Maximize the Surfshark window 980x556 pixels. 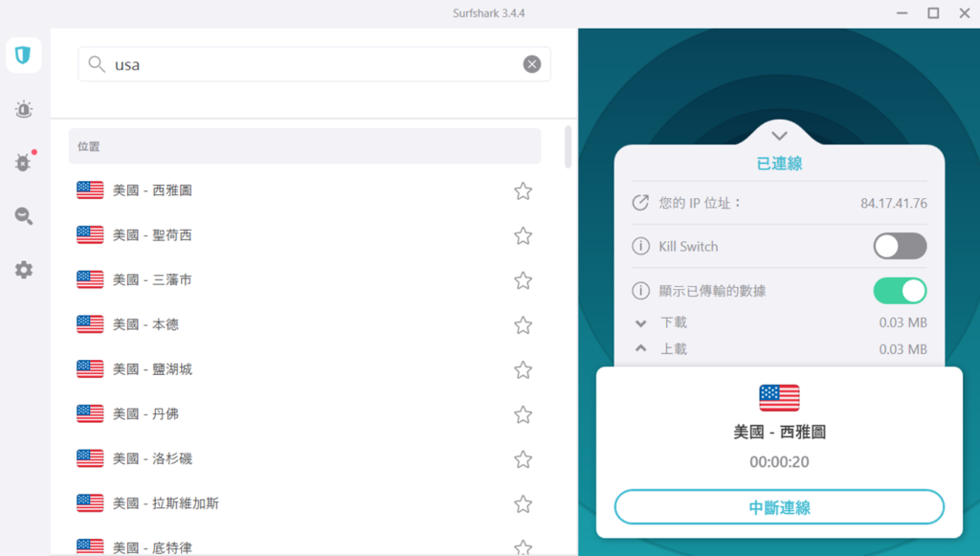point(933,13)
